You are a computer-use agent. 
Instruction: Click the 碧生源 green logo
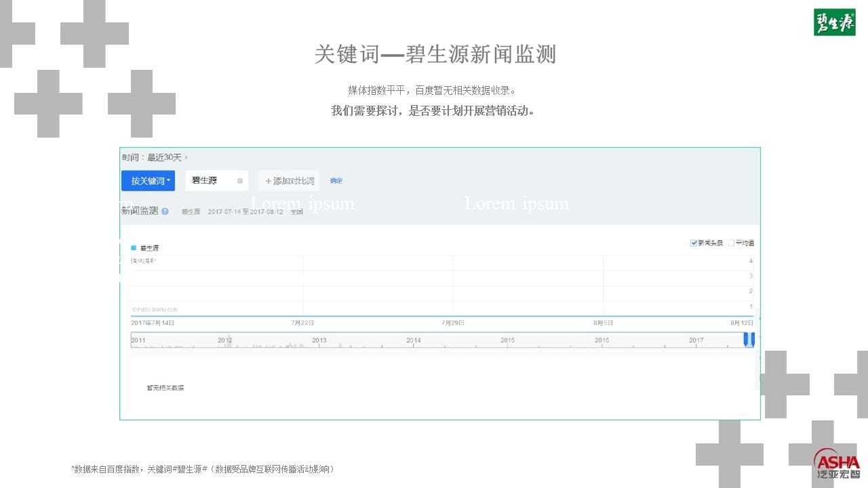click(835, 22)
